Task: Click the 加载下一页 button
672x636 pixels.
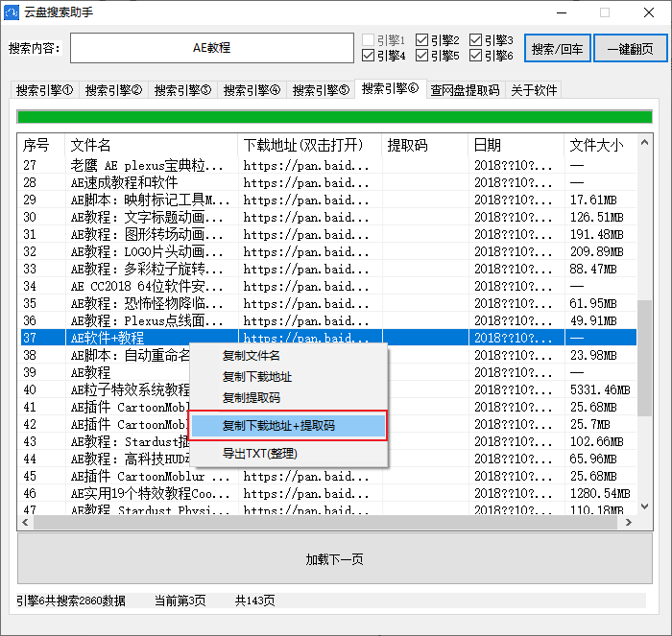Action: click(335, 559)
